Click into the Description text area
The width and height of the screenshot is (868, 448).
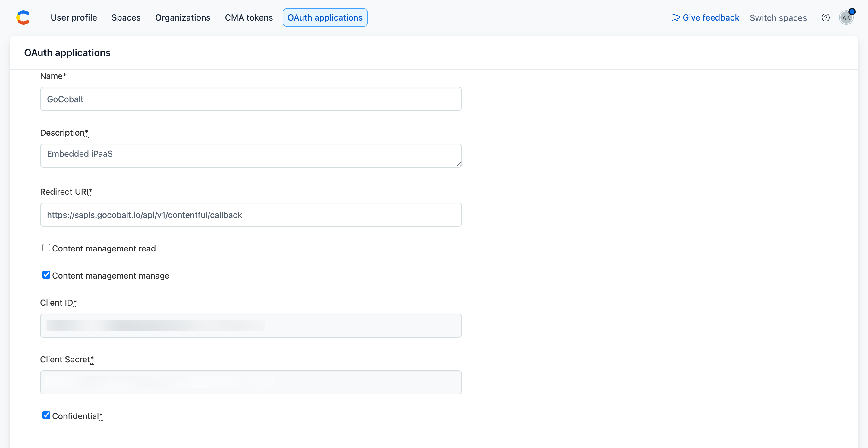251,155
